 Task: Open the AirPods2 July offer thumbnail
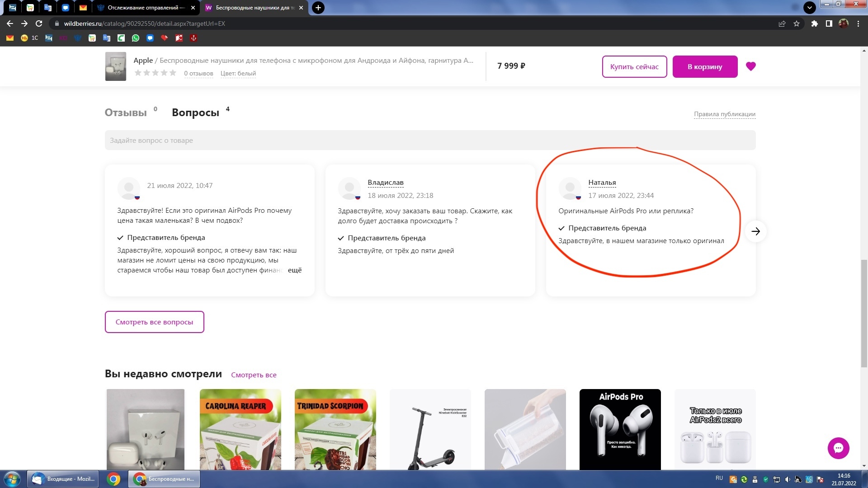pyautogui.click(x=715, y=429)
